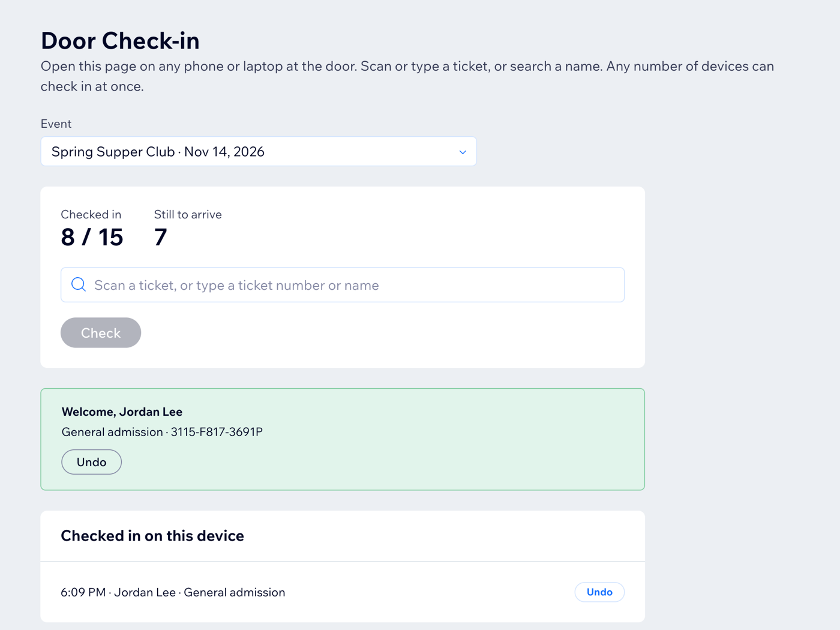
Task: Click the magnifier search icon
Action: (79, 284)
